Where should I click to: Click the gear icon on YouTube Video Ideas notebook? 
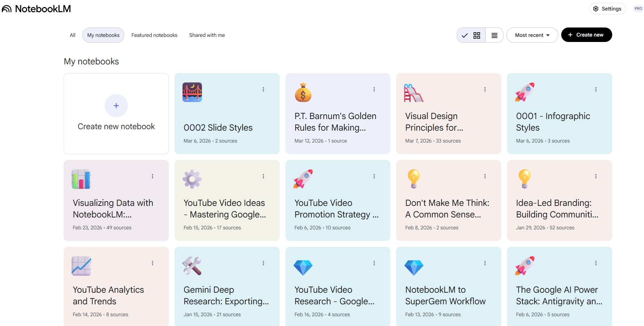pyautogui.click(x=192, y=179)
